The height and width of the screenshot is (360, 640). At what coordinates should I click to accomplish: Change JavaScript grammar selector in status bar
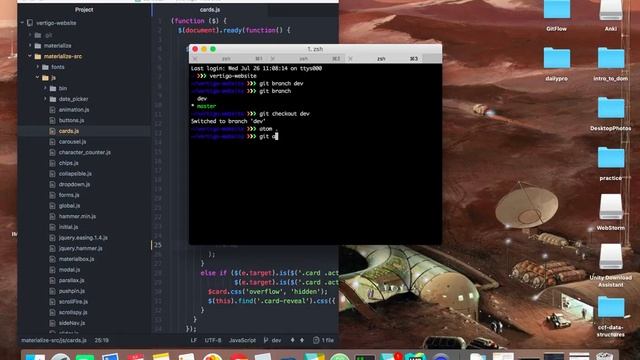point(242,340)
